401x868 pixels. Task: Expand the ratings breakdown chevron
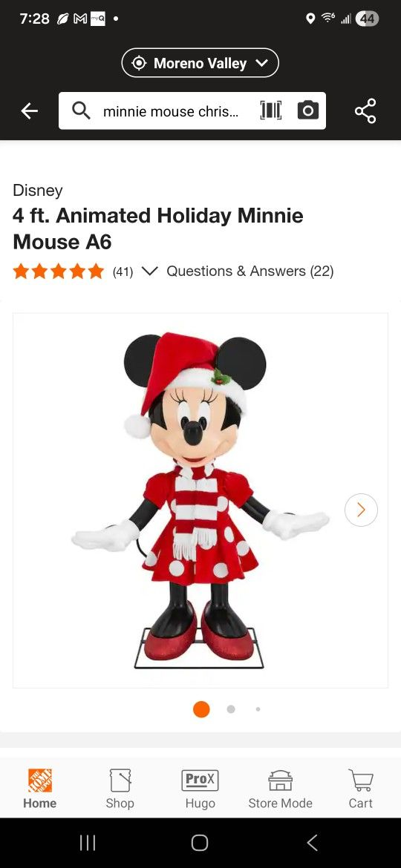coord(149,272)
